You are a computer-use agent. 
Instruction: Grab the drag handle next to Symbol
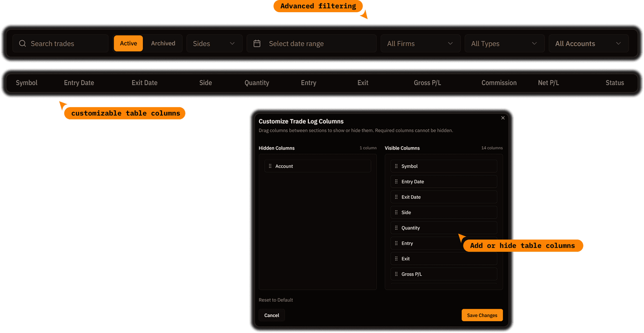[x=396, y=166]
